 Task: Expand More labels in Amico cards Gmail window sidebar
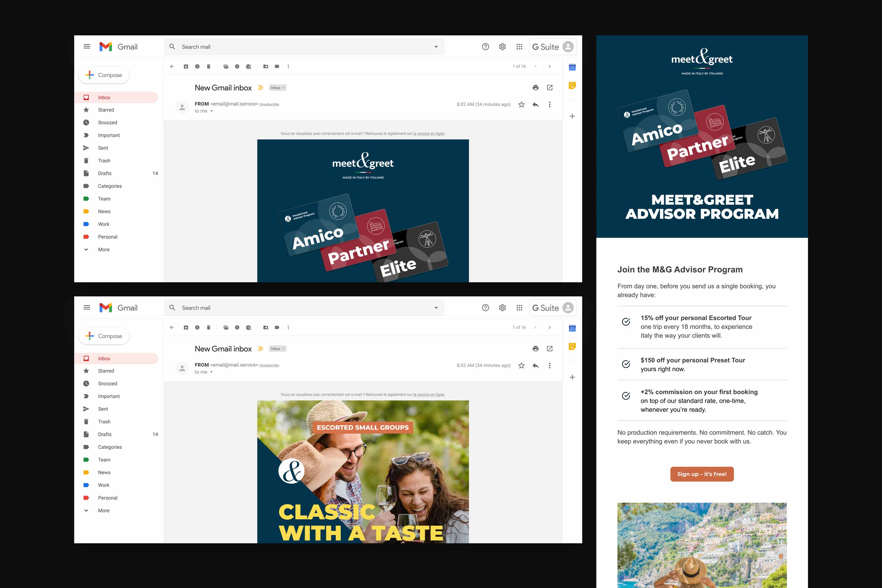tap(104, 249)
